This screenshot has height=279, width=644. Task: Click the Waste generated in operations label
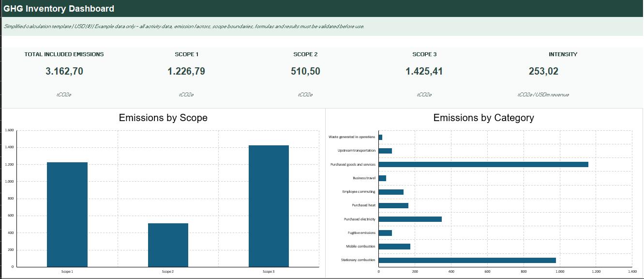point(352,137)
